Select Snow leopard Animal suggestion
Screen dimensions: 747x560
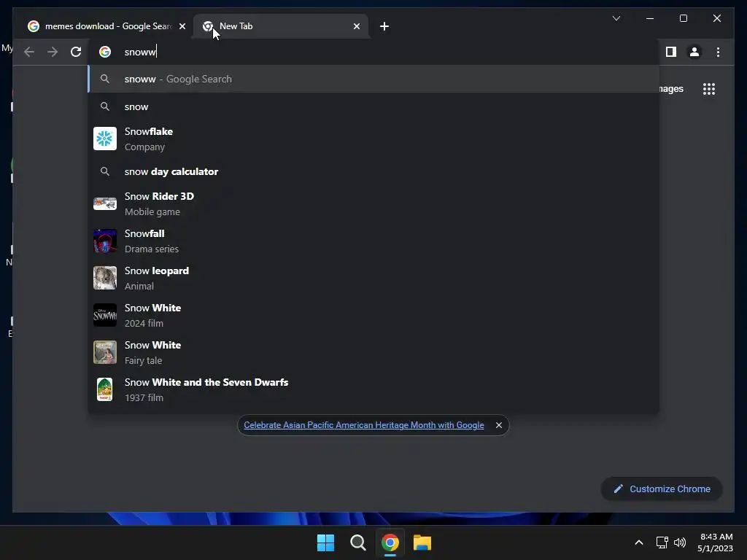click(x=373, y=278)
